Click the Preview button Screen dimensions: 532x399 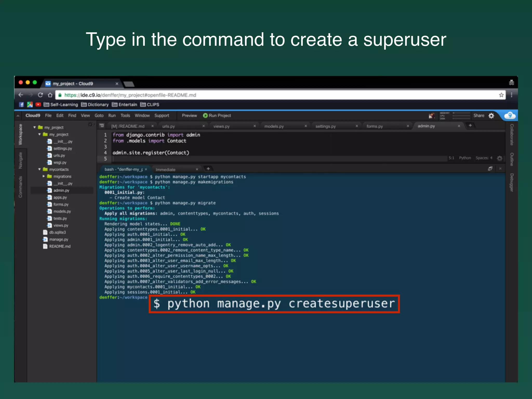[189, 116]
